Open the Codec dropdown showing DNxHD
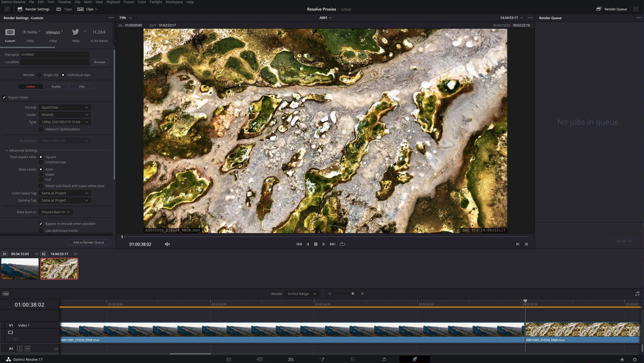Screen dimensions: 644x363 pyautogui.click(x=64, y=115)
